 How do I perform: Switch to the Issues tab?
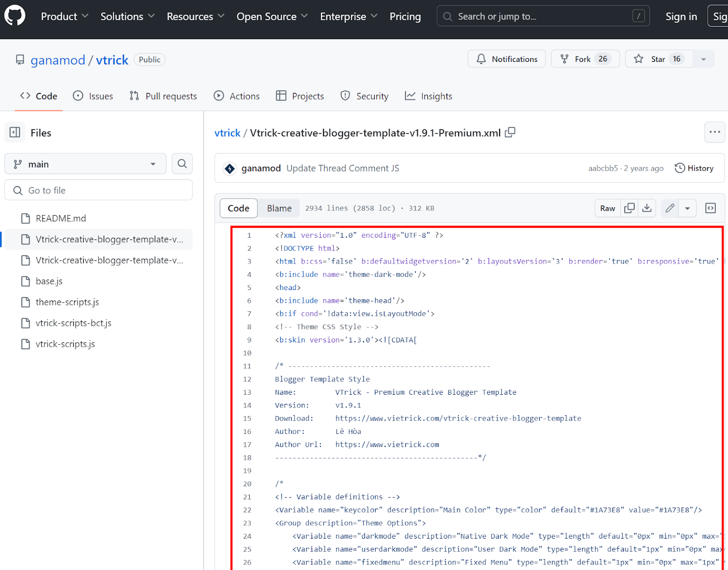click(x=93, y=96)
